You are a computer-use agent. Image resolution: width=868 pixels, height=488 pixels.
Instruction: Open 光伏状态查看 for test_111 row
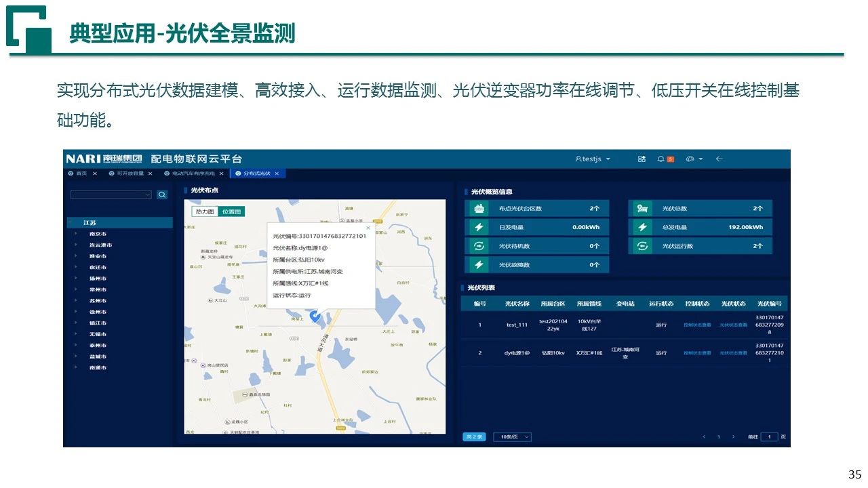(x=733, y=325)
